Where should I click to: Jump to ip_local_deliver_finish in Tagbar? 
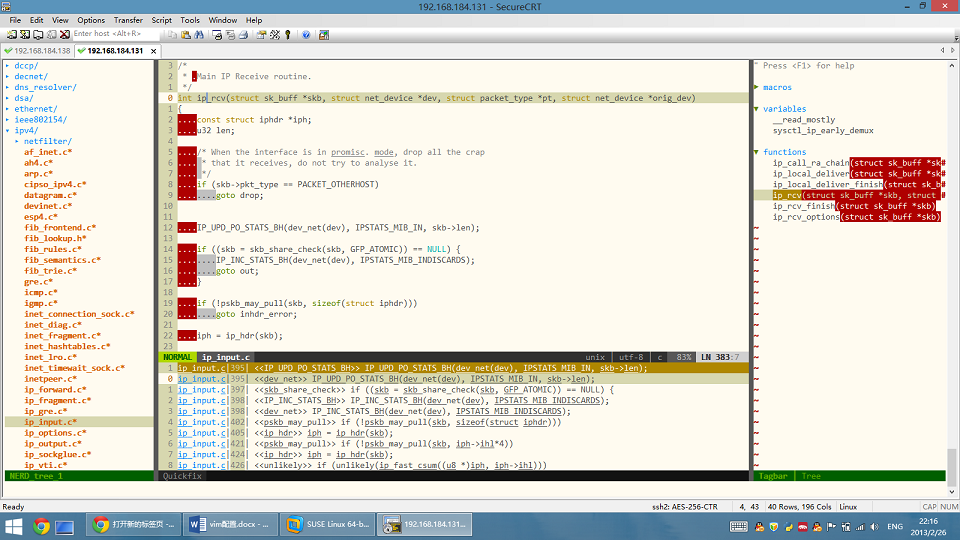[x=828, y=184]
